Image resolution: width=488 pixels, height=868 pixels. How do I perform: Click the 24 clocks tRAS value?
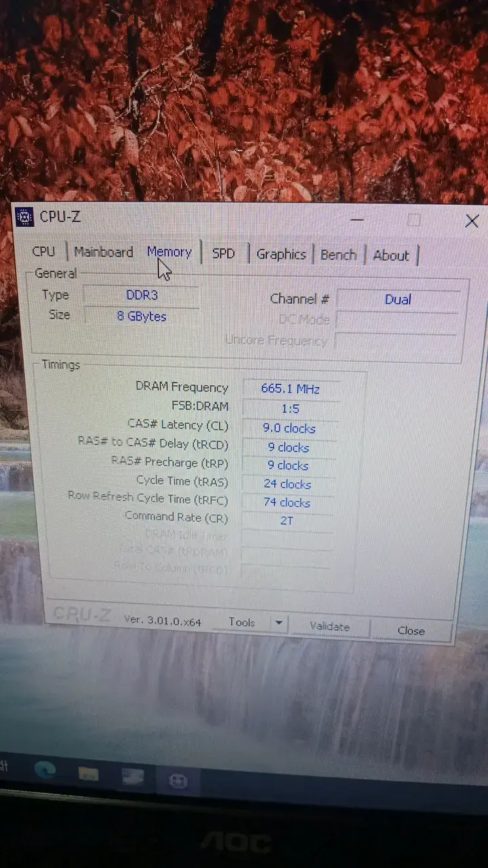287,484
